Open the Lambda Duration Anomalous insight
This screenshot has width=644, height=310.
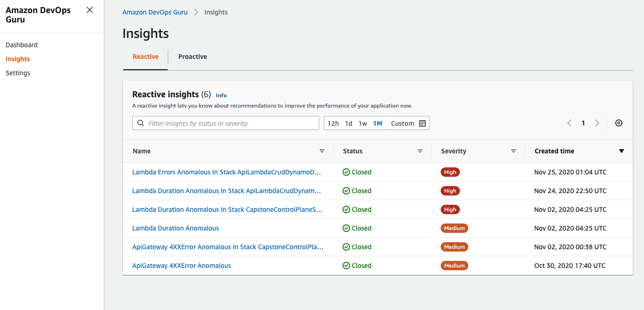176,228
